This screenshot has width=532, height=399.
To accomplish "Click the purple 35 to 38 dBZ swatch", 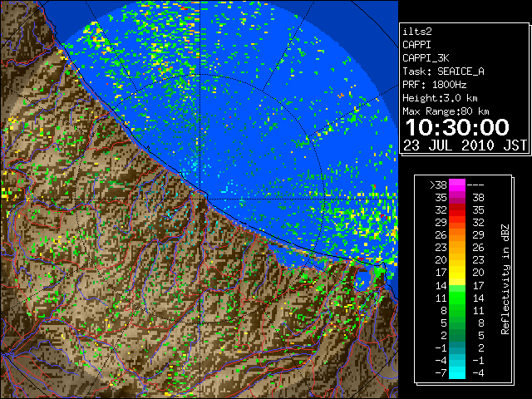I will pyautogui.click(x=457, y=198).
